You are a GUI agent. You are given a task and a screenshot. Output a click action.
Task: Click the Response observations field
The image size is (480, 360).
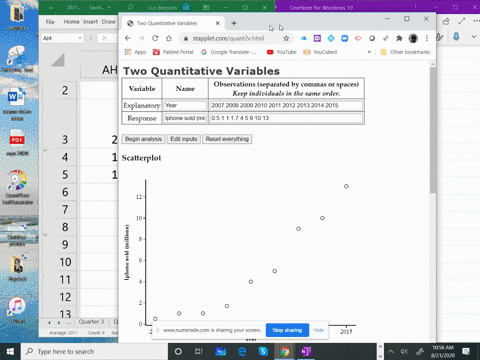286,118
